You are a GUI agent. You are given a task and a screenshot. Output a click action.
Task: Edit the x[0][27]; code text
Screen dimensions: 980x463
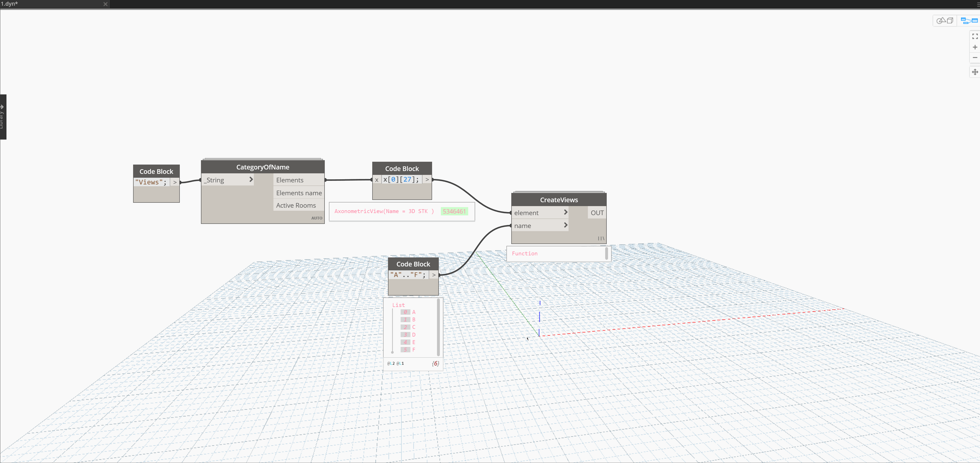pyautogui.click(x=401, y=180)
